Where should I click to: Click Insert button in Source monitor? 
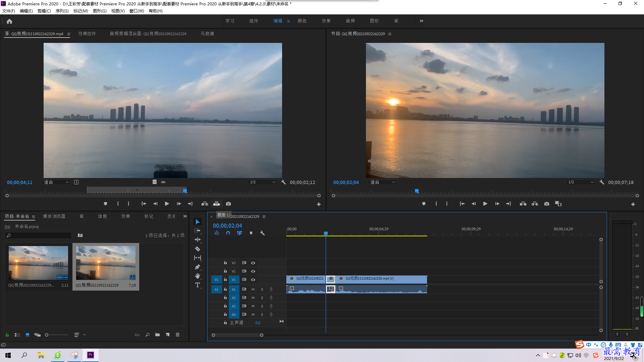click(x=205, y=204)
